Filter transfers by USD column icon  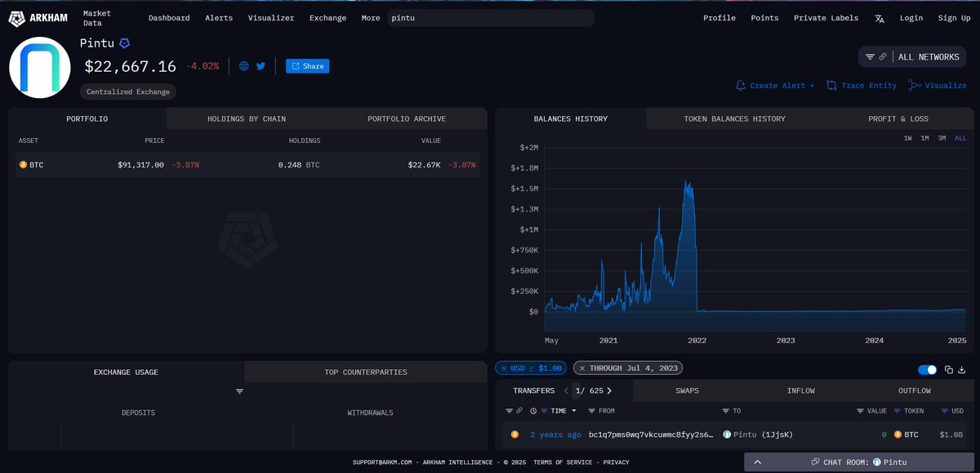click(945, 411)
